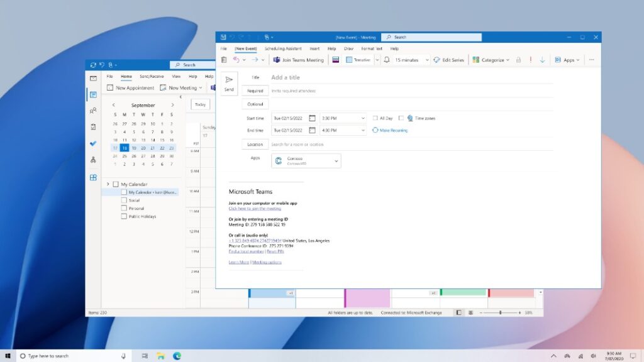Click the reminder bell icon
Screen dimensions: 644x362
click(x=387, y=60)
